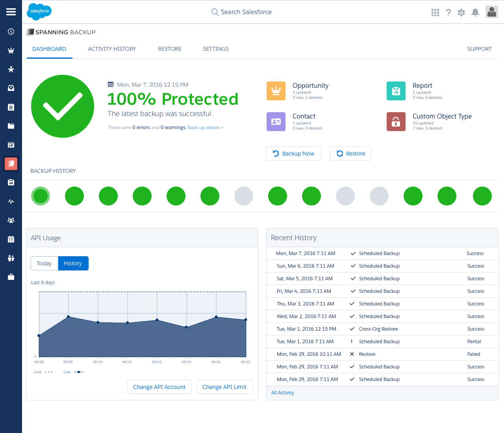Click the large green protected checkmark
Viewport: 504px width, 433px height.
pos(63,106)
